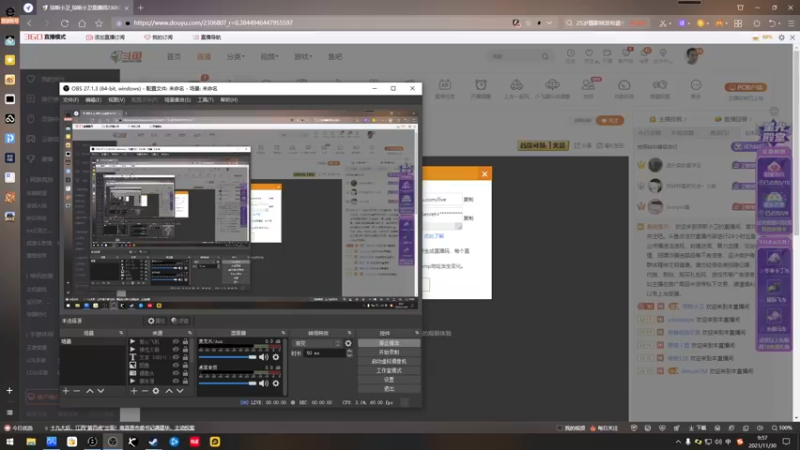Move scene up in OBS scenes panel
The height and width of the screenshot is (450, 800).
90,391
